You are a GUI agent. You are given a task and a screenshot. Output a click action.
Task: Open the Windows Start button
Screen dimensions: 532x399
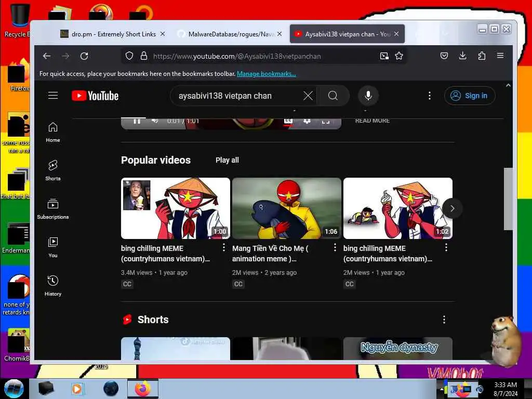14,389
